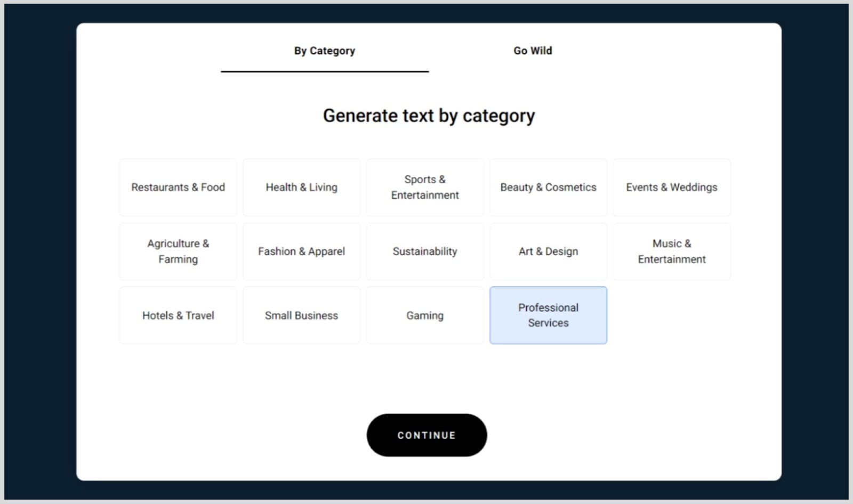
Task: Choose Sports & Entertainment
Action: [x=425, y=187]
